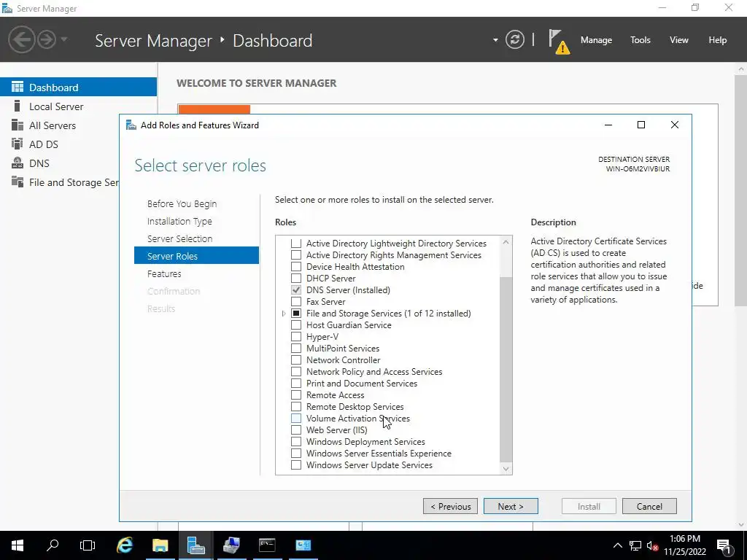Open the Tools menu

[640, 40]
